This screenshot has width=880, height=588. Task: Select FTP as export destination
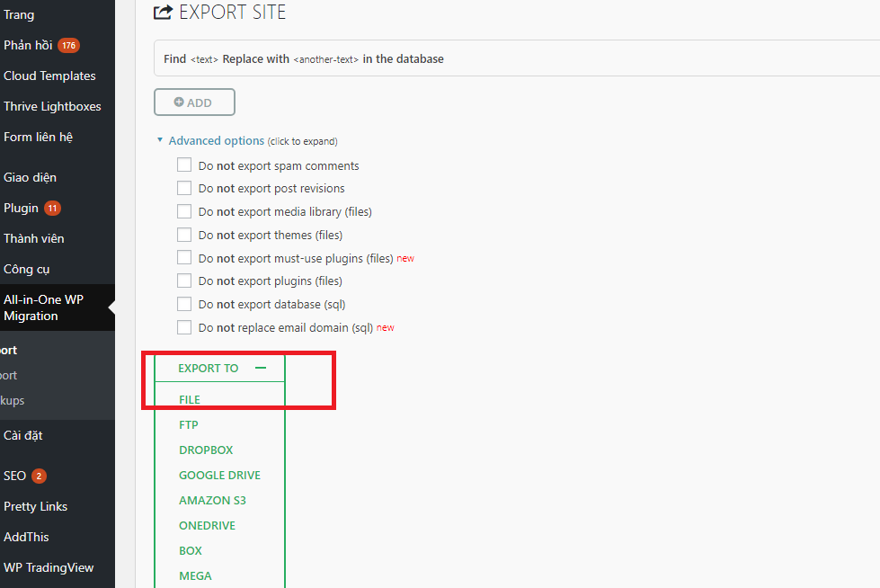(189, 424)
